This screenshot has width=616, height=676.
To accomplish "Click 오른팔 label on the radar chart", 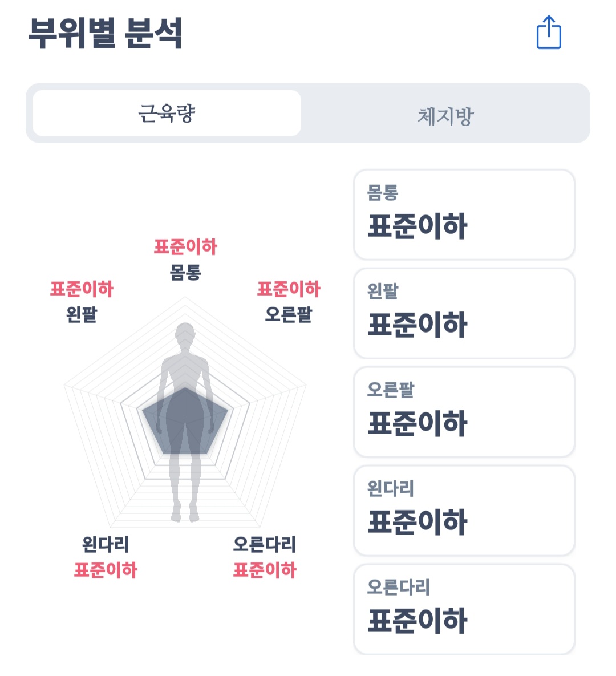I will [289, 314].
